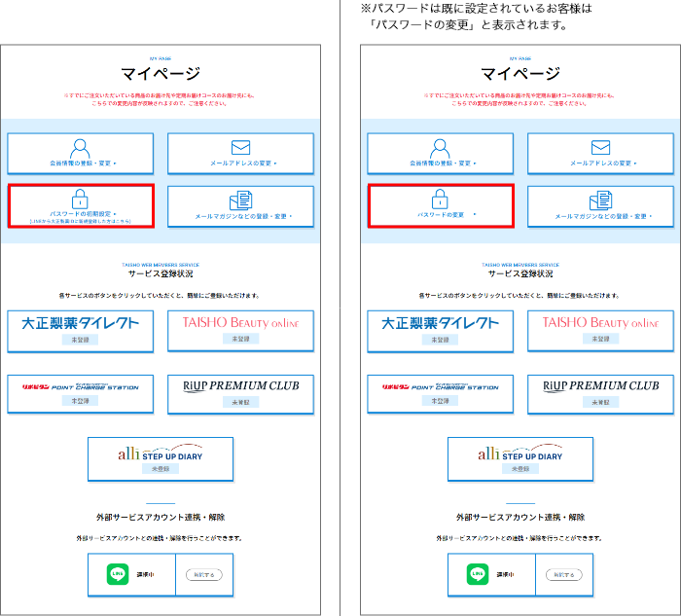Click the newsletter document icon in the right screenshot

(600, 200)
